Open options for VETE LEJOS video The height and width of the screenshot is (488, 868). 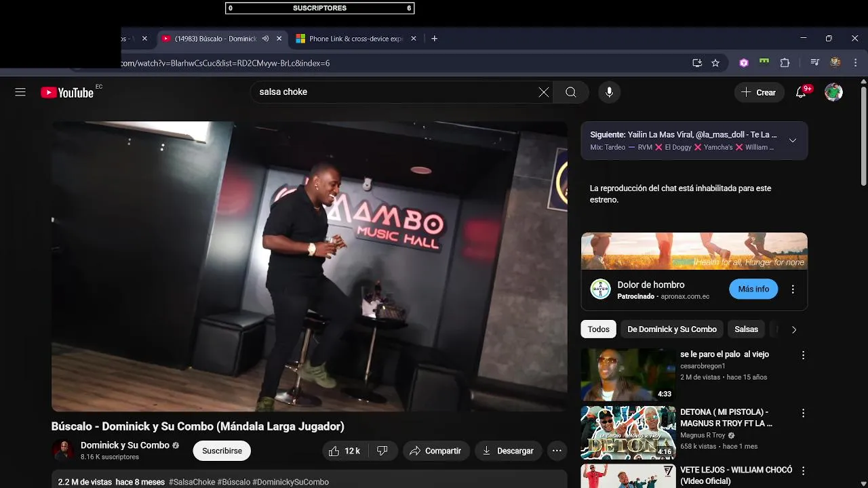(x=803, y=470)
